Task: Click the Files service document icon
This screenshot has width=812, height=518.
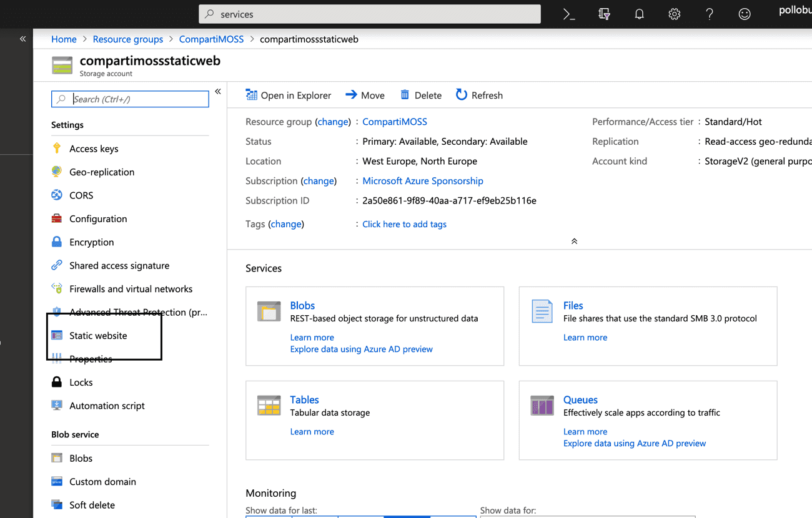Action: click(542, 311)
